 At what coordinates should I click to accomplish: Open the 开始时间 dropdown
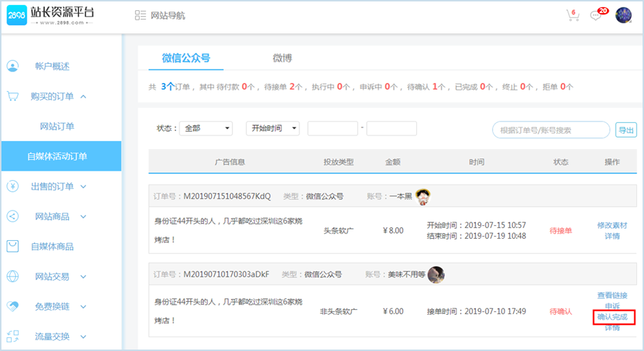click(273, 128)
